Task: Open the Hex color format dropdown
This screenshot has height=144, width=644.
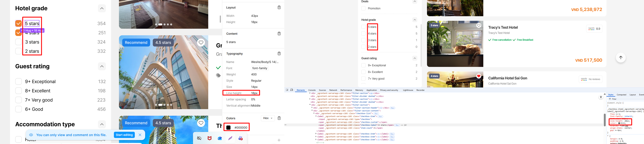Action: coord(268,118)
